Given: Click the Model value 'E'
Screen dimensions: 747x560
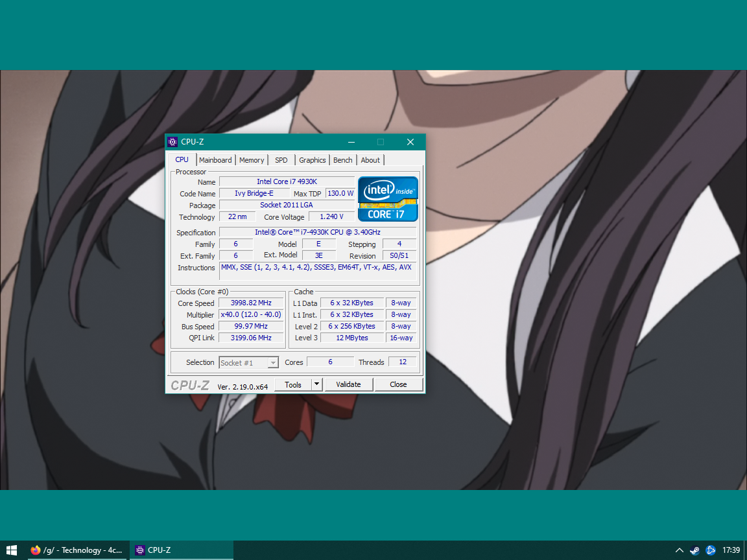Looking at the screenshot, I should tap(319, 244).
